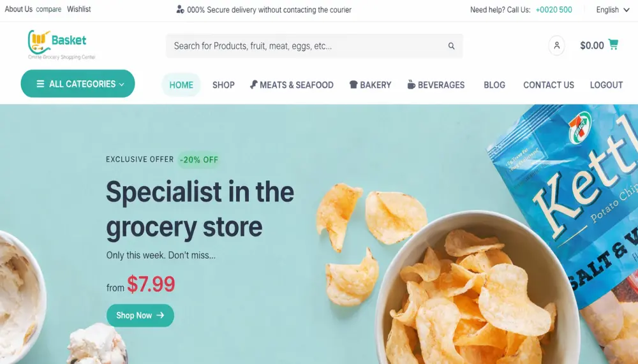The image size is (638, 364).
Task: Click the drumstick icon beside Meats & Seafood
Action: point(253,85)
